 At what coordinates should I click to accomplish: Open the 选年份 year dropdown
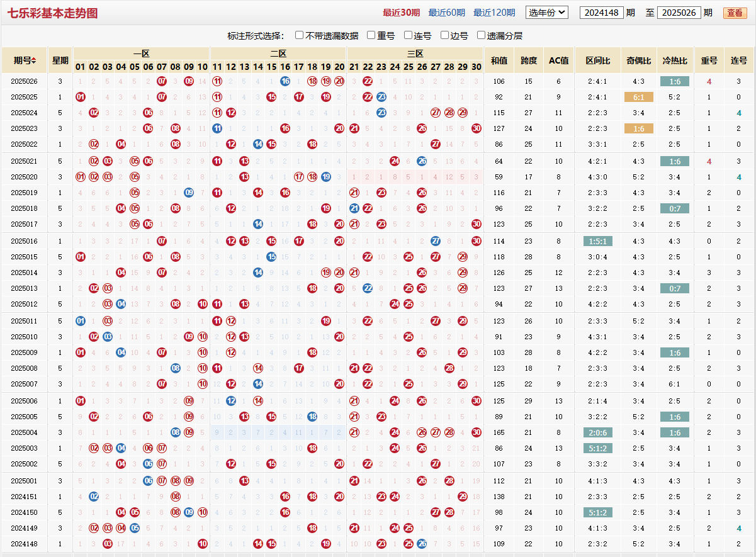coord(547,13)
